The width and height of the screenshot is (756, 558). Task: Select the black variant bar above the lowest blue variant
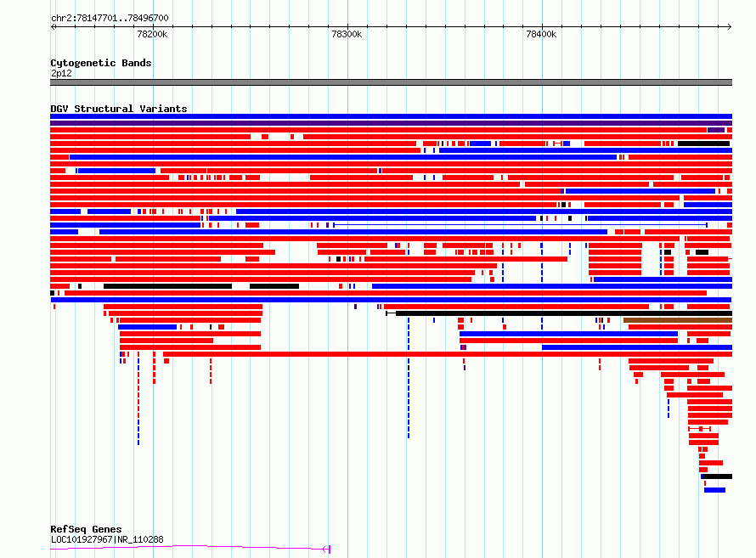click(x=716, y=476)
